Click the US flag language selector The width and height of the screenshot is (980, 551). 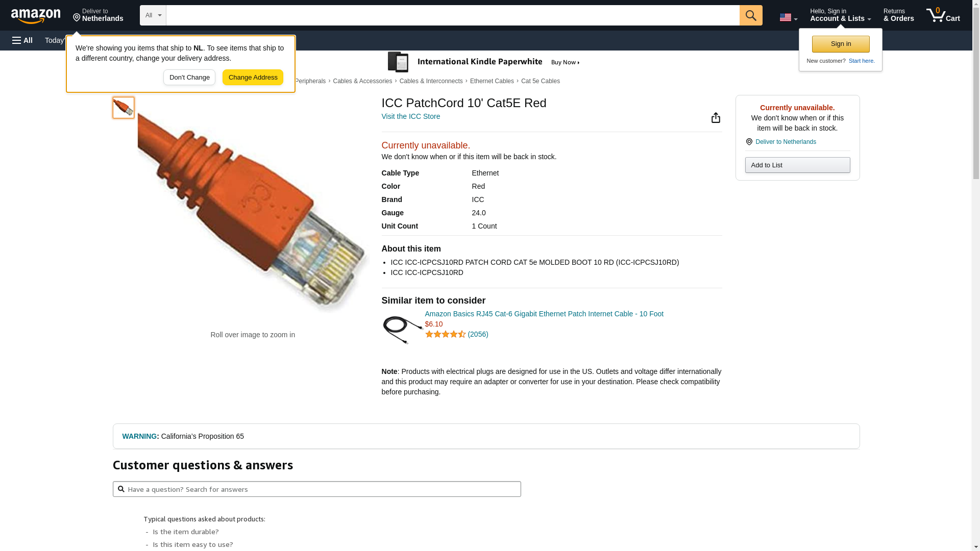pyautogui.click(x=788, y=17)
